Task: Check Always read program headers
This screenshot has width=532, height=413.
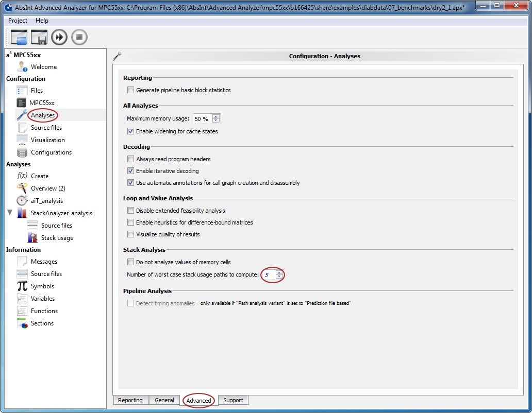Action: [x=130, y=159]
